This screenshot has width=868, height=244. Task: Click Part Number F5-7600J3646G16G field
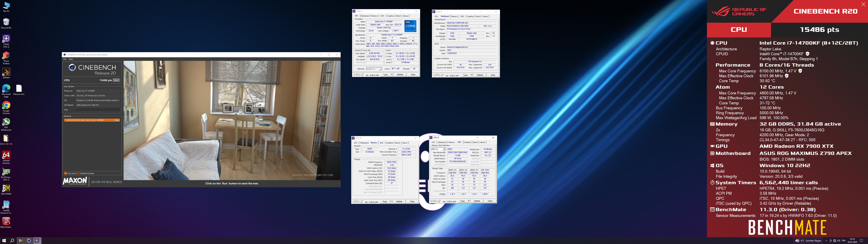click(458, 162)
